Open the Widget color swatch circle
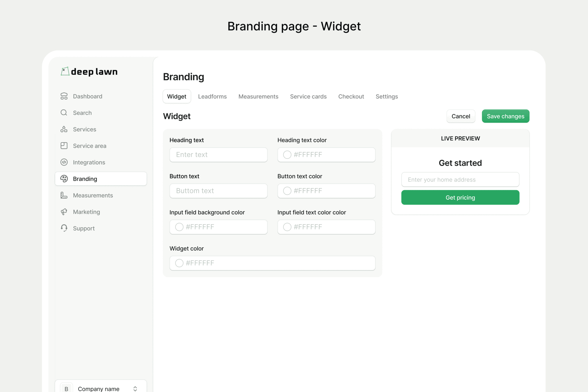Screen dimensions: 588x392 (x=179, y=263)
